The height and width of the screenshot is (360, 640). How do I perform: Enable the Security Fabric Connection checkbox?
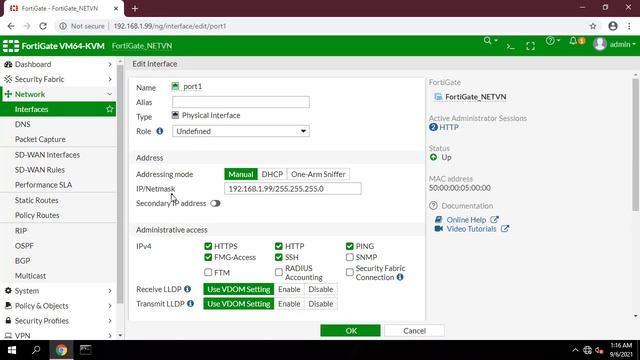(x=349, y=272)
